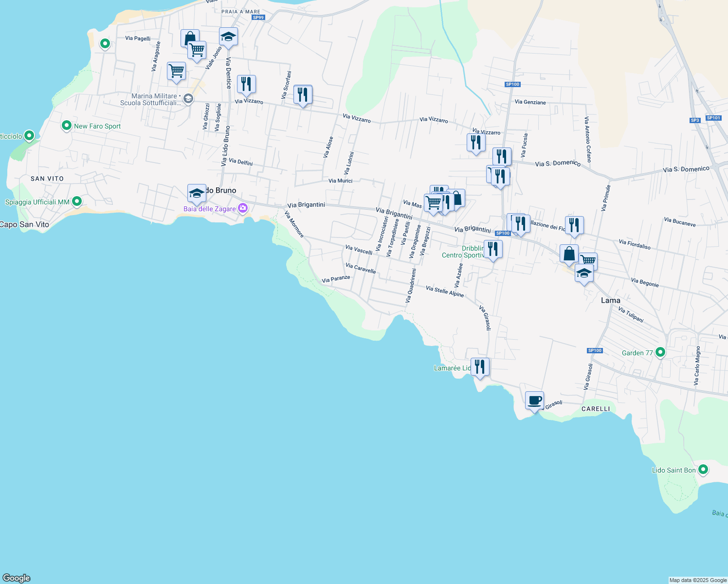Open the Baia delle Zagare camera pin

click(x=243, y=208)
